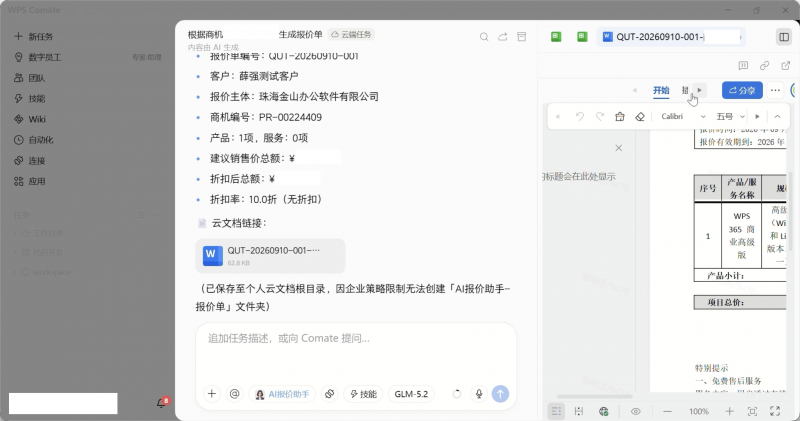Viewport: 800px width, 421px height.
Task: Click the fit to page icon
Action: 753,411
